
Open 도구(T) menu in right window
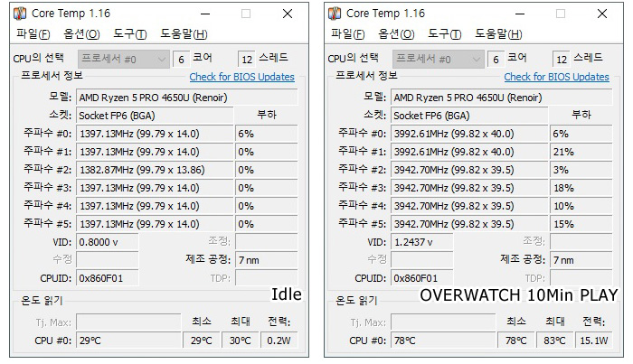pos(445,33)
